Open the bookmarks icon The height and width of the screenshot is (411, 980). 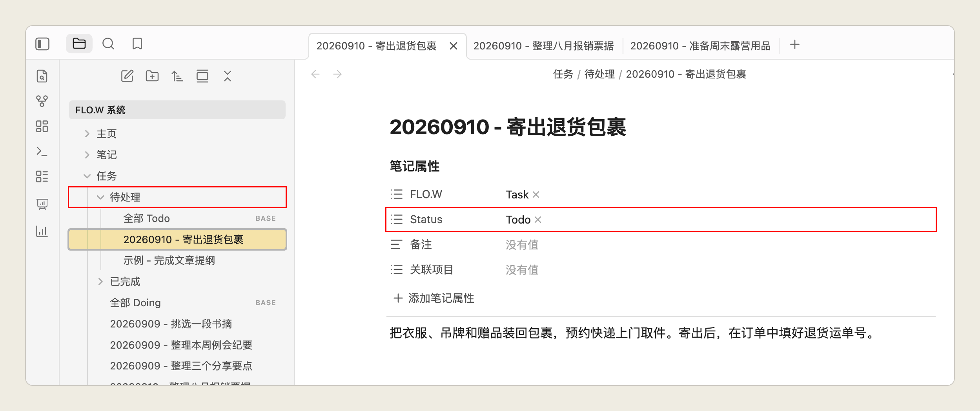pos(137,44)
